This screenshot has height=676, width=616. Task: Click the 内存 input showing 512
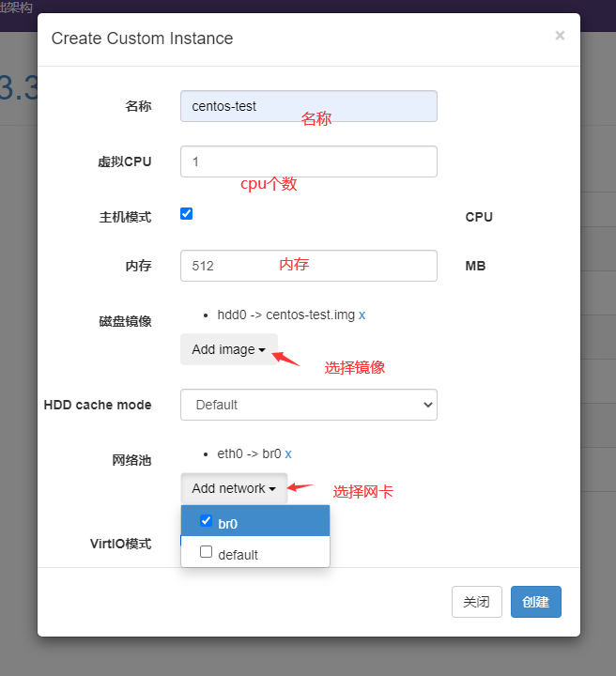tap(308, 266)
